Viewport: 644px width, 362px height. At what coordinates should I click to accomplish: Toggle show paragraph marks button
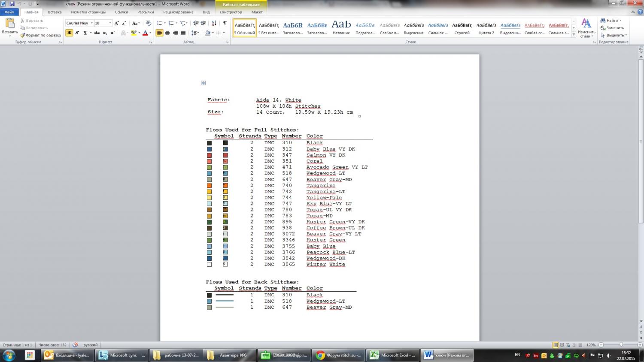tap(225, 23)
